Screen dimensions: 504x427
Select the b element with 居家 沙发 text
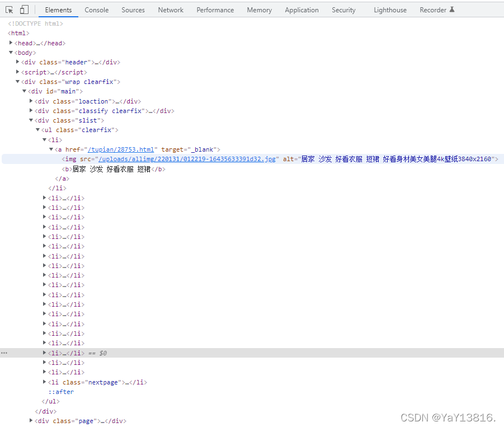coord(114,169)
